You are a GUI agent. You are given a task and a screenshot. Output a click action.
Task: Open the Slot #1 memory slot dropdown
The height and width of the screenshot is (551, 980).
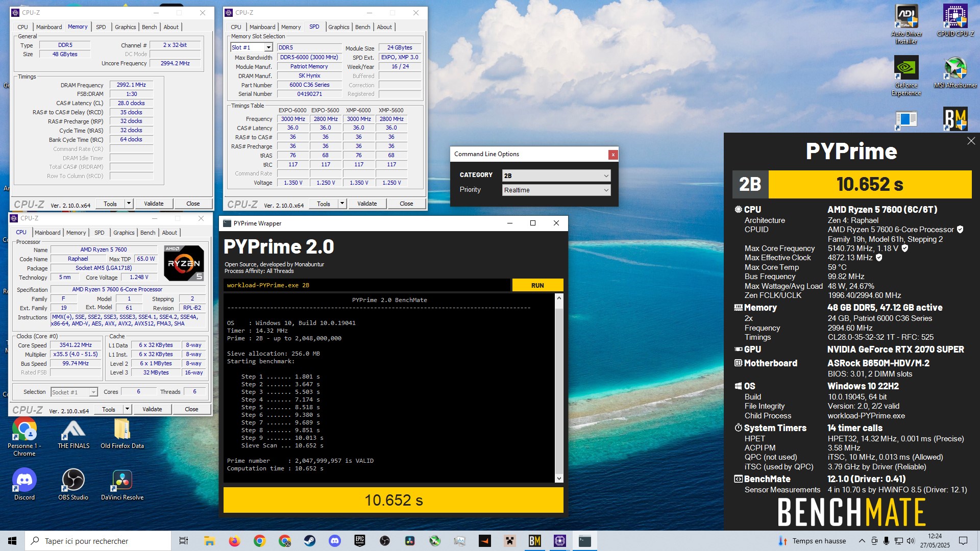(252, 47)
